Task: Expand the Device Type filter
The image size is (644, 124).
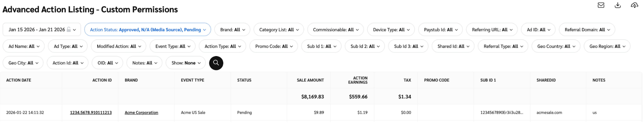Action: coord(391,29)
